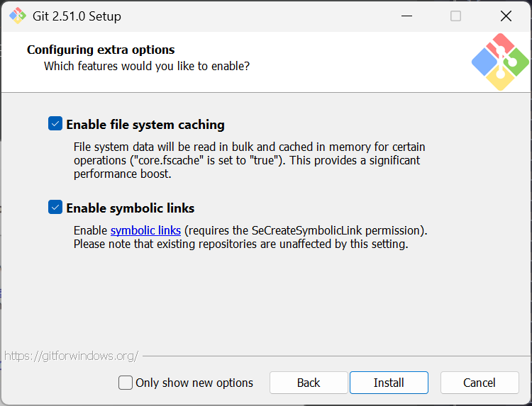This screenshot has height=406, width=532.
Task: Click the core.fscache description paragraph
Action: (248, 160)
